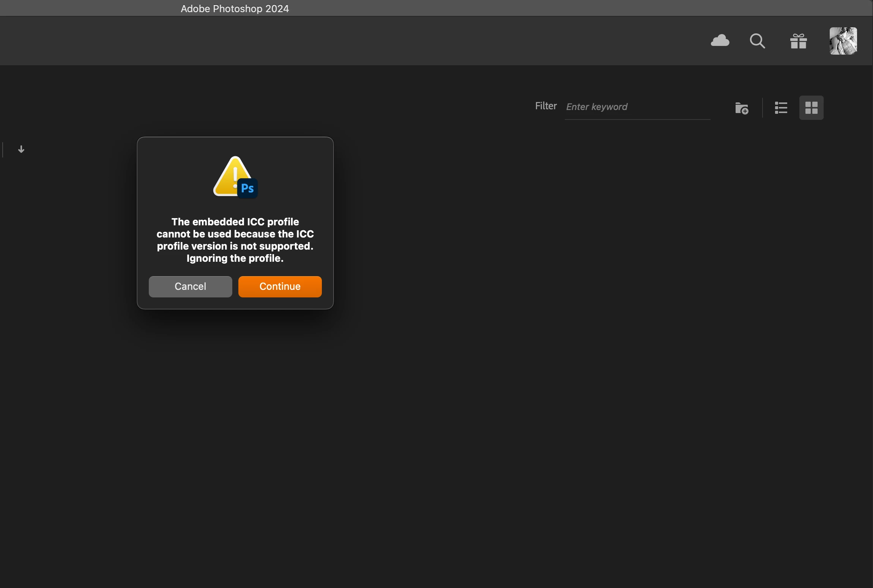Click the Ps badge on the alert
This screenshot has height=588, width=873.
(x=247, y=188)
